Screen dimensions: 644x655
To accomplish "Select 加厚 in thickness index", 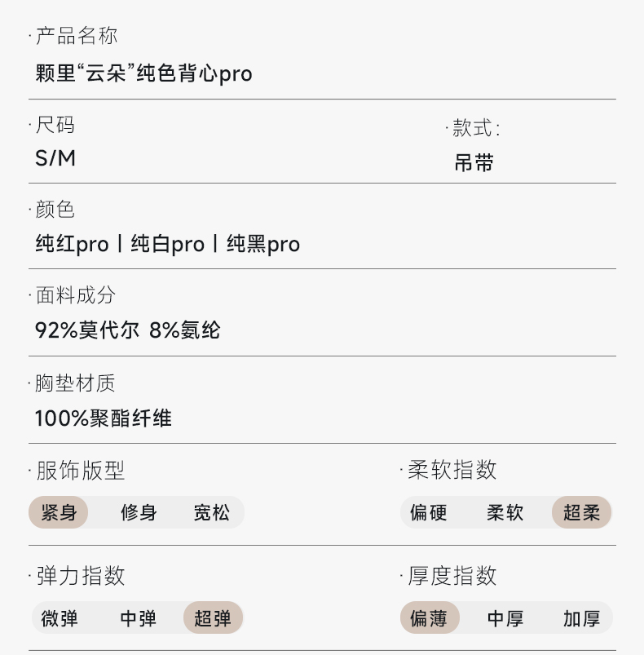I will pos(581,618).
